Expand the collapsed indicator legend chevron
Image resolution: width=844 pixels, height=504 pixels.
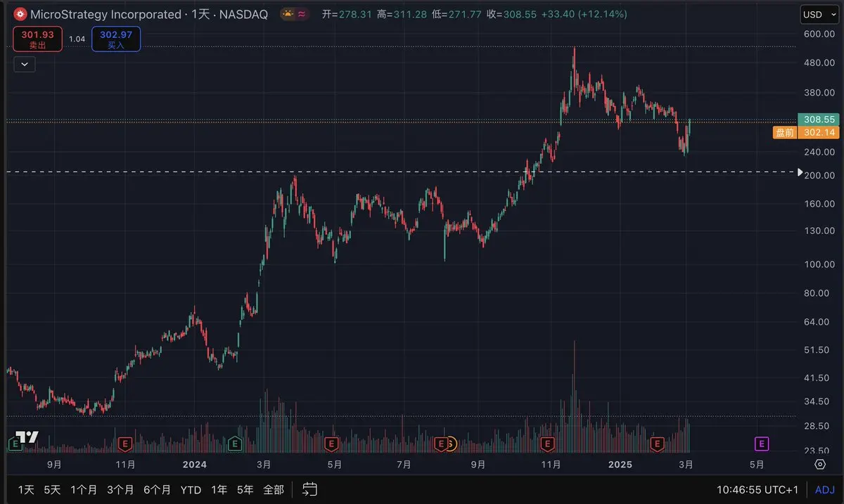click(x=25, y=64)
